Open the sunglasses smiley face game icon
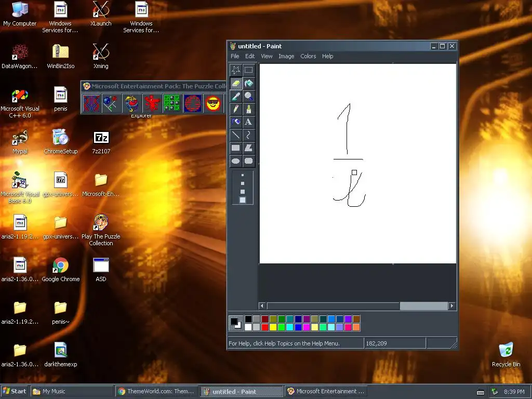The width and height of the screenshot is (532, 399). 212,103
